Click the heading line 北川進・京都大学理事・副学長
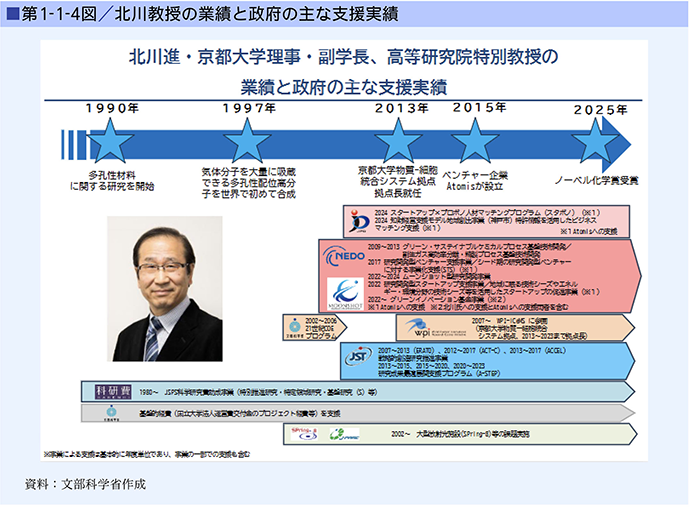The height and width of the screenshot is (507, 689). 344,57
